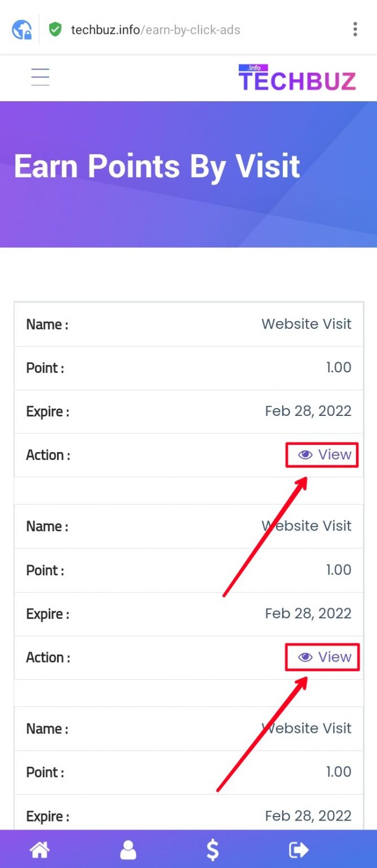Image resolution: width=377 pixels, height=868 pixels.
Task: Tap the green secure shield icon
Action: pyautogui.click(x=55, y=29)
